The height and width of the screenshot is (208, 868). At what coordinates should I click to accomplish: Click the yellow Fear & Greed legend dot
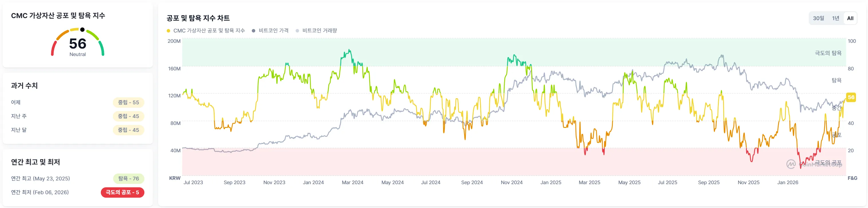[168, 31]
